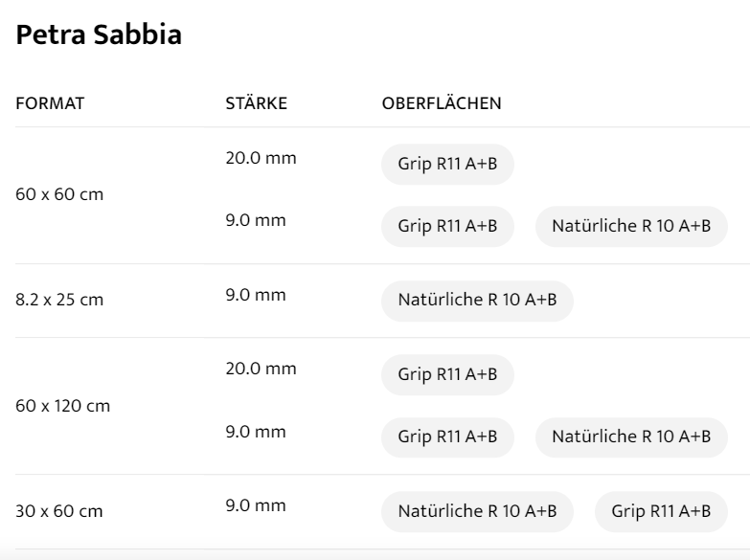The width and height of the screenshot is (750, 560).
Task: Choose Grip R11 A+B for 30 x 60 cm
Action: [661, 511]
